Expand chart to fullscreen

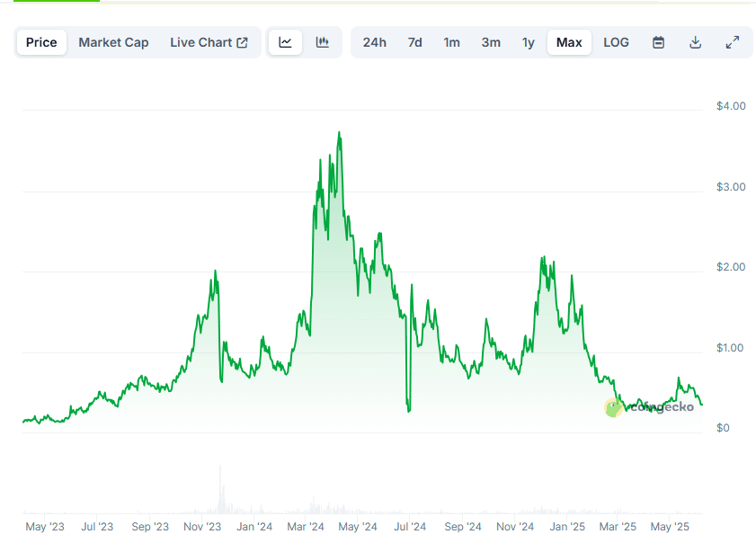733,42
